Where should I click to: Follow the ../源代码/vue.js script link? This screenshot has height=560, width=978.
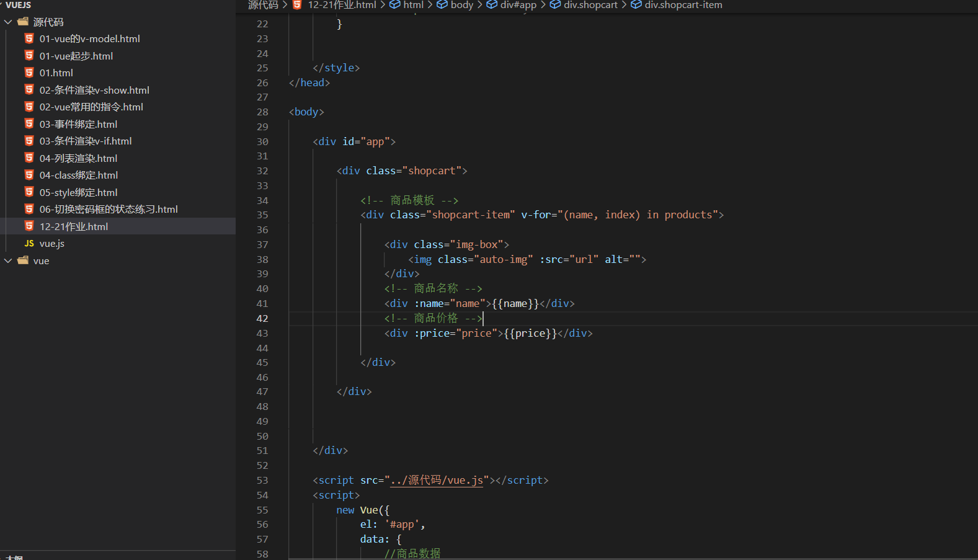pyautogui.click(x=437, y=480)
